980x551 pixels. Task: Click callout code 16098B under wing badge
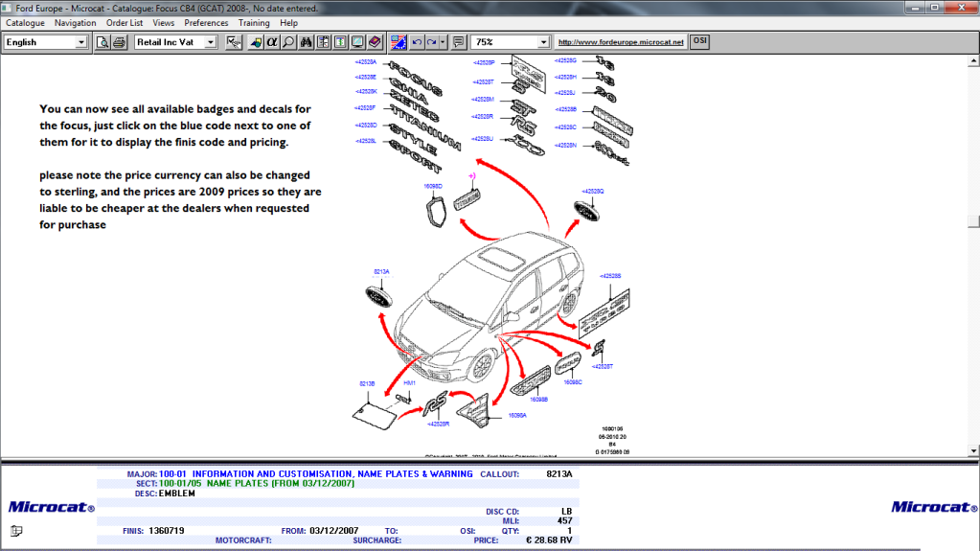538,400
